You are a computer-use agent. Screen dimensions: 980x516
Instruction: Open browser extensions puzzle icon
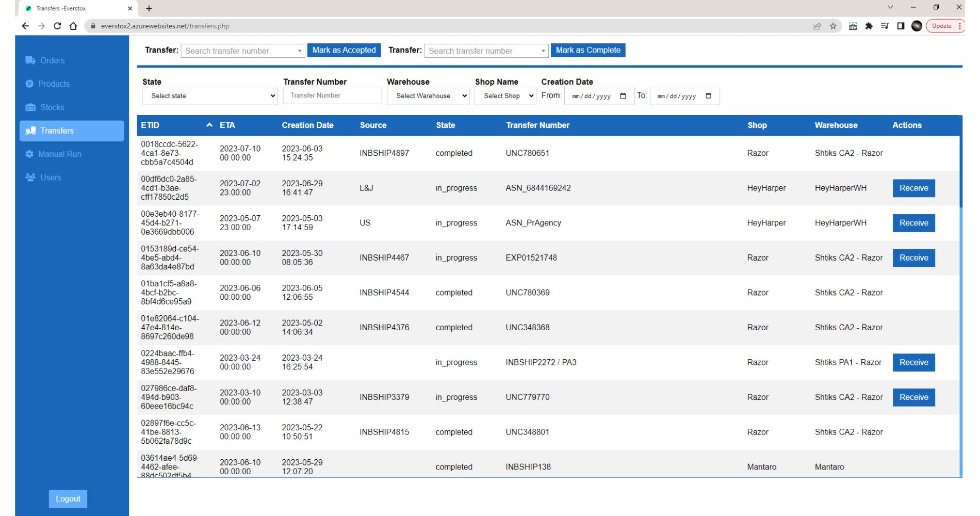(x=869, y=26)
